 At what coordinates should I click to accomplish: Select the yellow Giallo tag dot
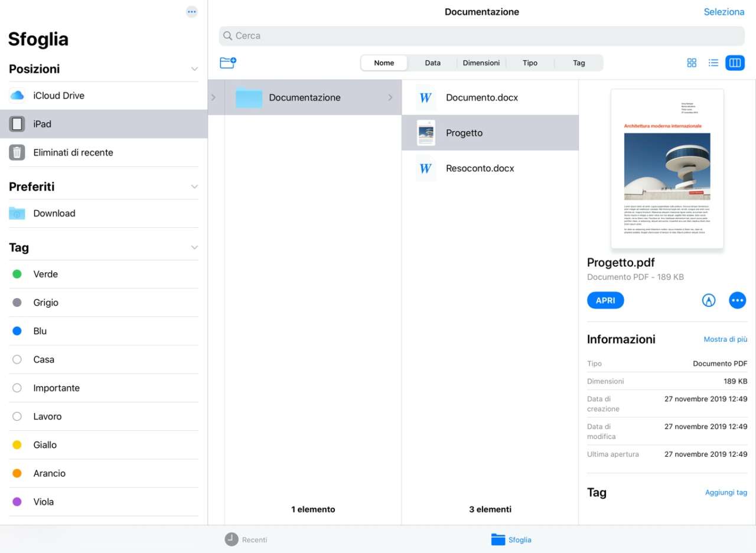point(17,444)
